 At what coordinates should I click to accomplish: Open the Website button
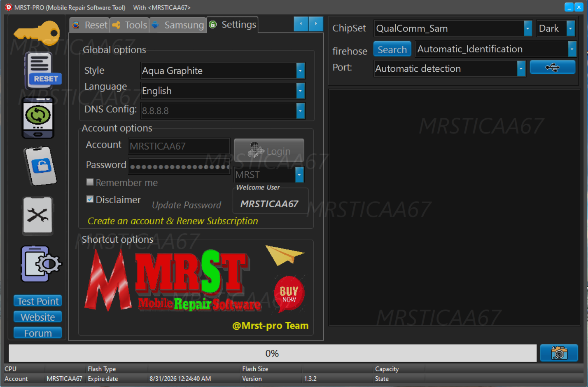pyautogui.click(x=38, y=317)
